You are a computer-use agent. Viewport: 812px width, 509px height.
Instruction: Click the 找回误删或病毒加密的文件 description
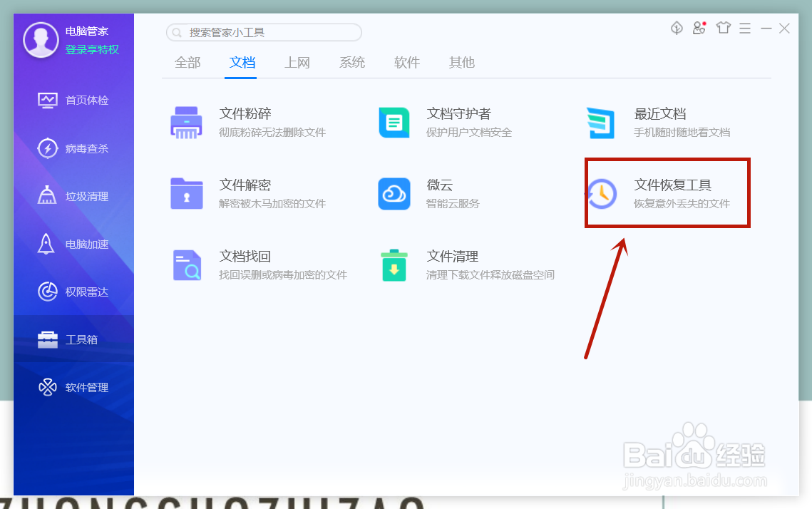tap(283, 275)
